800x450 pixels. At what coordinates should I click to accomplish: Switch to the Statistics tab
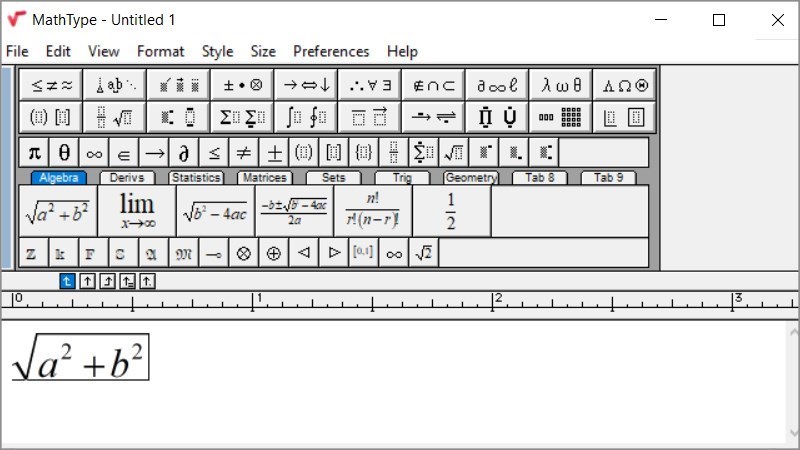pyautogui.click(x=196, y=178)
